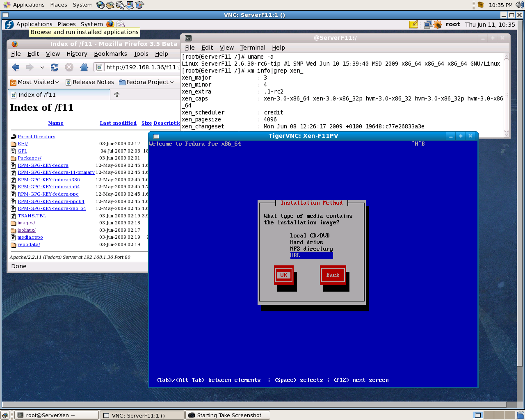Open the View menu in terminal window

click(226, 48)
